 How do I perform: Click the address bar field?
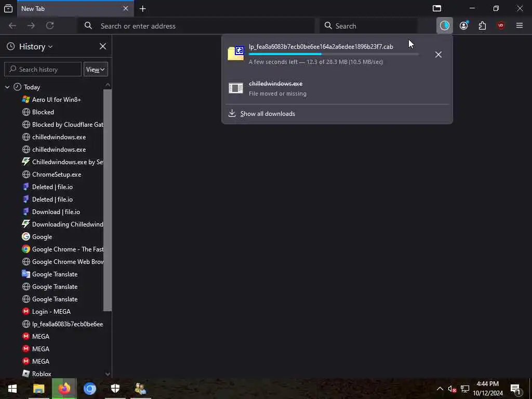pos(197,26)
